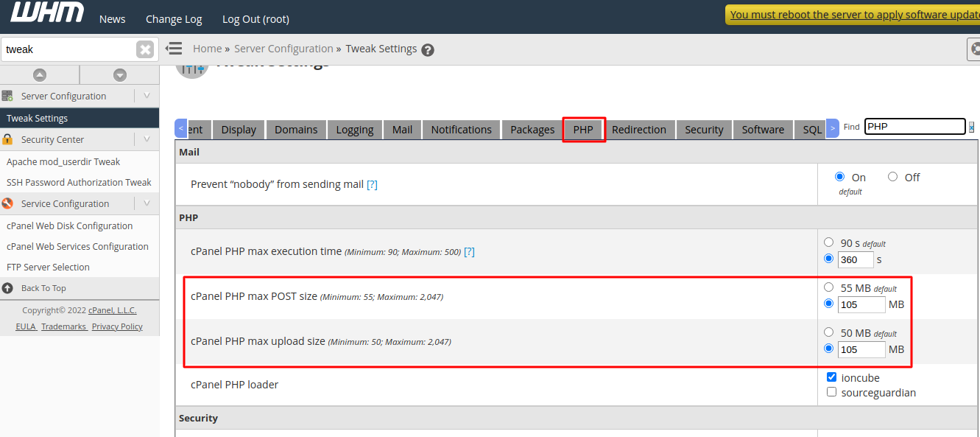Go to Home breadcrumb
This screenshot has height=437, width=980.
207,49
